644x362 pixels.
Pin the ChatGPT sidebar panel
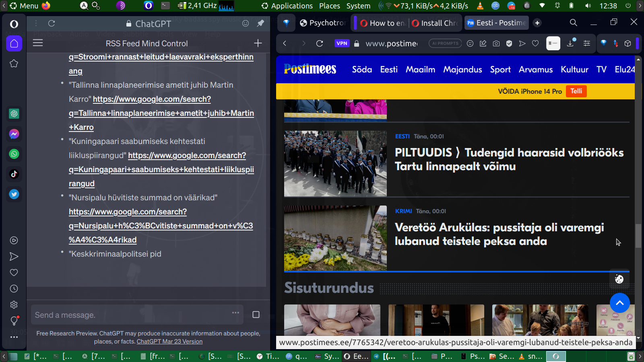point(260,23)
